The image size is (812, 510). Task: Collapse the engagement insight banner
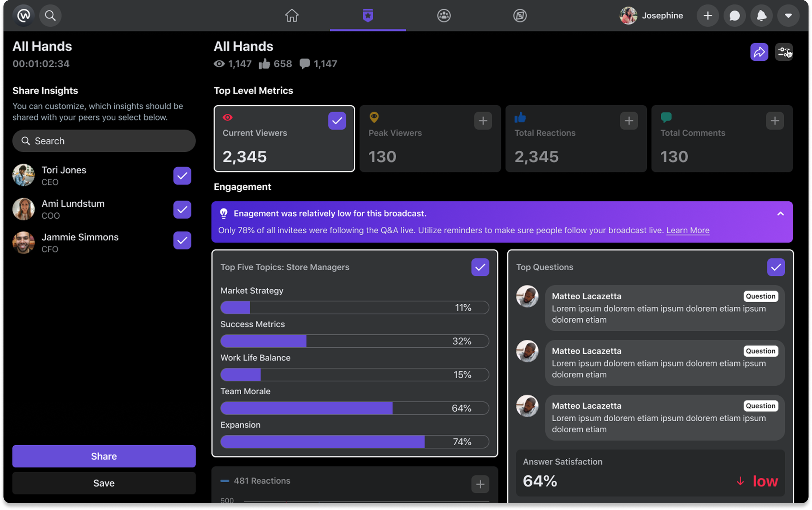point(780,214)
